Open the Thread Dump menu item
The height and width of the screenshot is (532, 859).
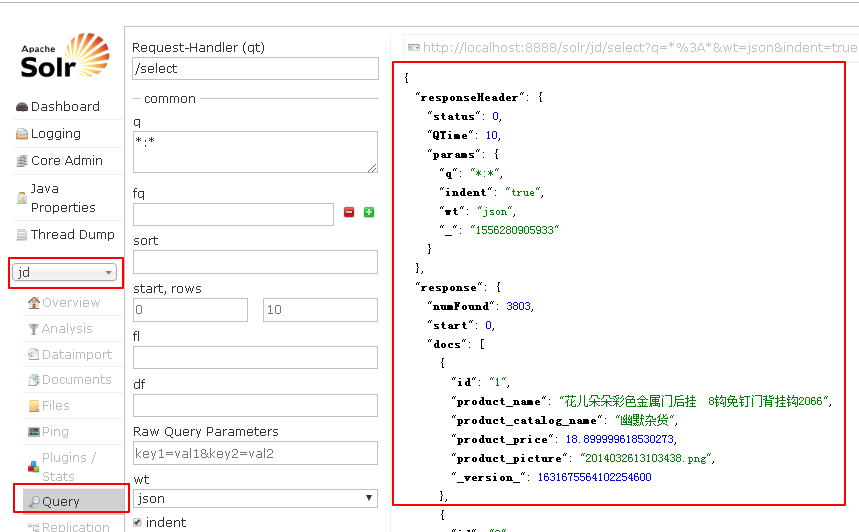coord(73,234)
